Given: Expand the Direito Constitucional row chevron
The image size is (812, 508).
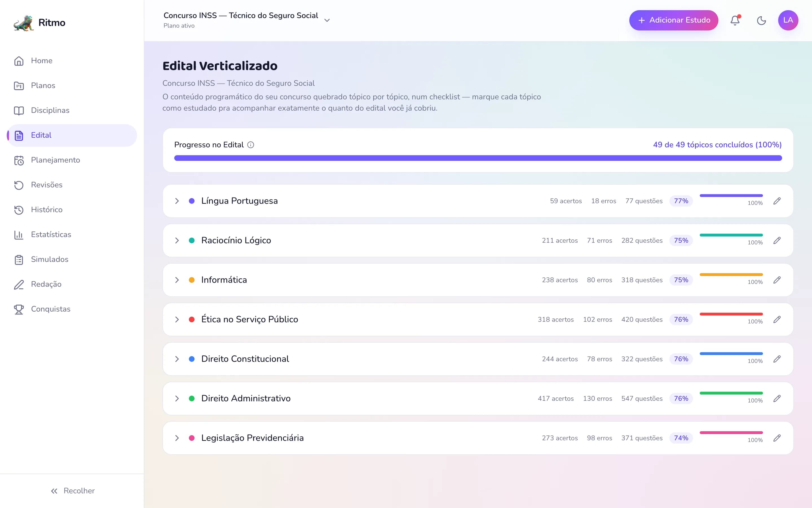Looking at the screenshot, I should tap(177, 359).
